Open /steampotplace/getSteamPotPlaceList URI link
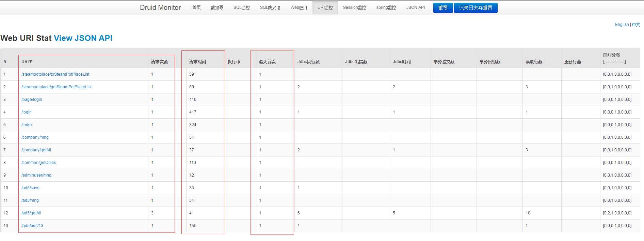 [57, 87]
